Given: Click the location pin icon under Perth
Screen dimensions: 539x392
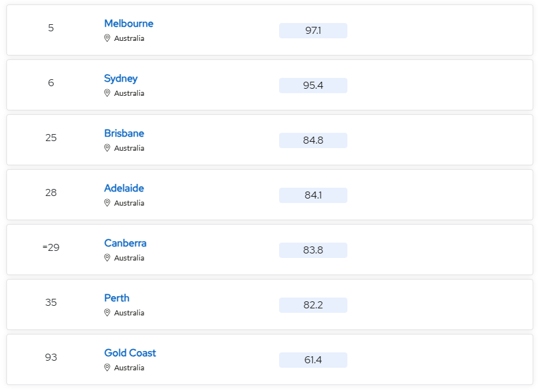Looking at the screenshot, I should coord(107,313).
